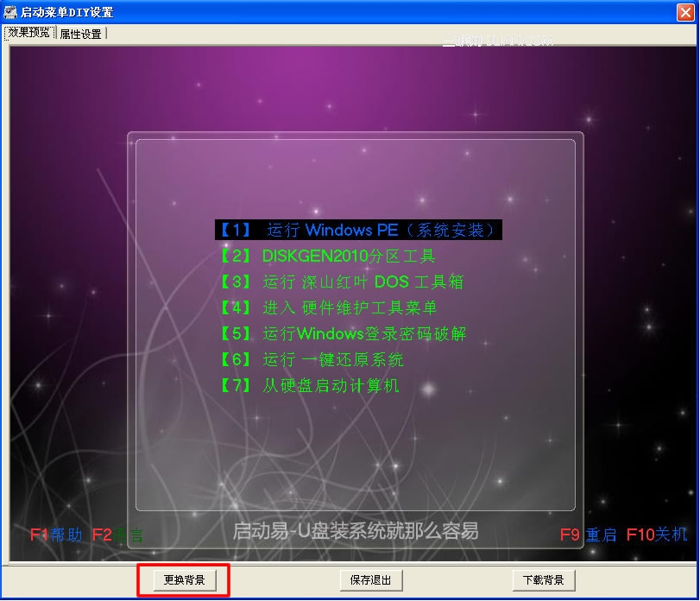Select menu entry 运行Windows登录密码破解

344,333
